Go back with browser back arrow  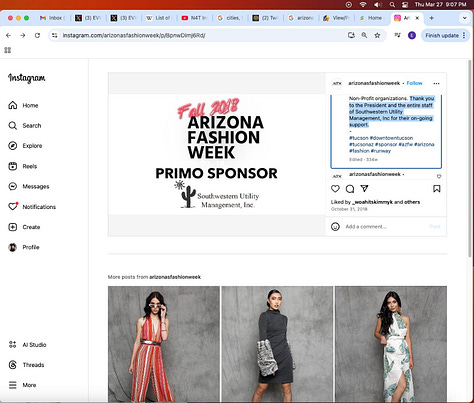9,35
